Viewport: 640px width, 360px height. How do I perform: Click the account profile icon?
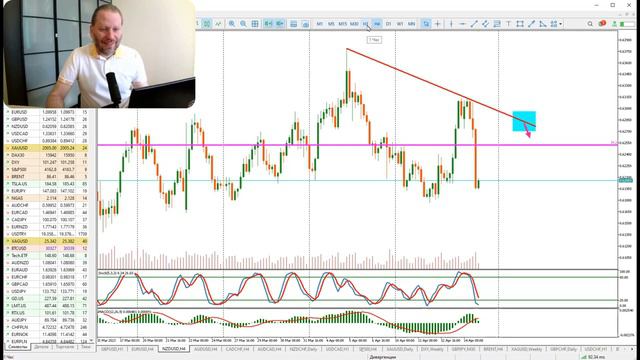click(614, 24)
